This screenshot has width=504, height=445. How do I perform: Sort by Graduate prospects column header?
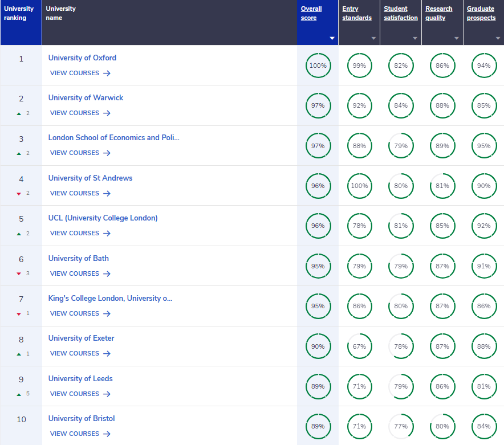coord(481,13)
